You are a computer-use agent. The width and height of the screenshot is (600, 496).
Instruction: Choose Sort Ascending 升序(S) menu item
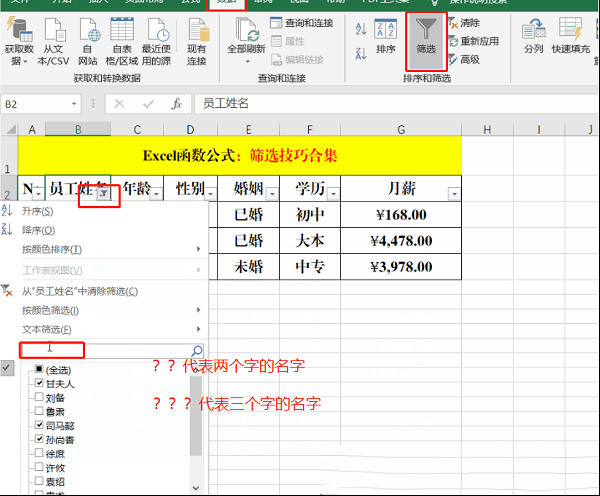point(104,211)
